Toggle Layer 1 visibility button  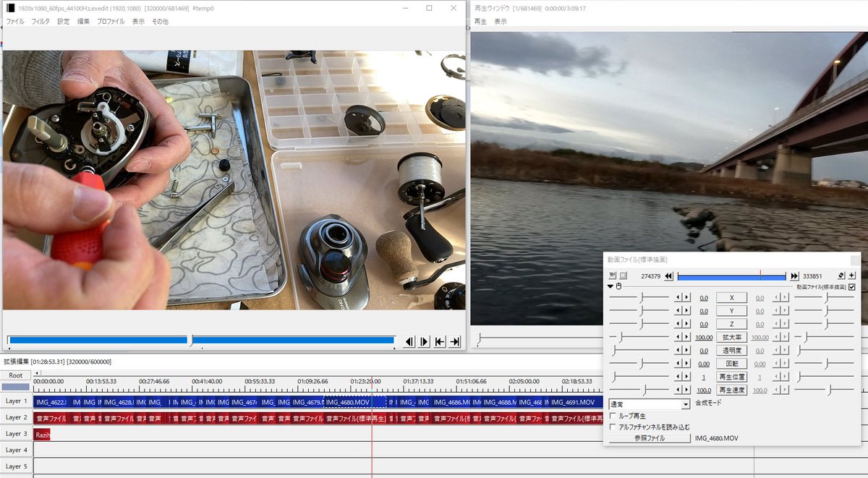pyautogui.click(x=16, y=401)
